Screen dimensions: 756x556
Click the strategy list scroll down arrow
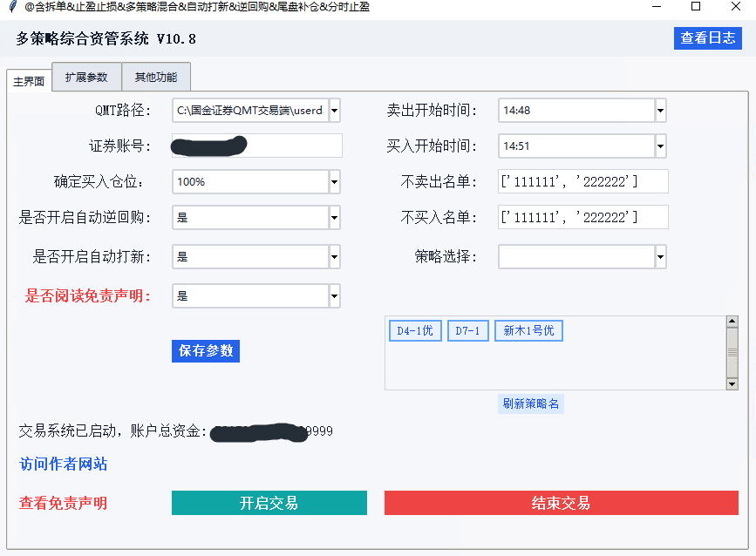pyautogui.click(x=732, y=384)
